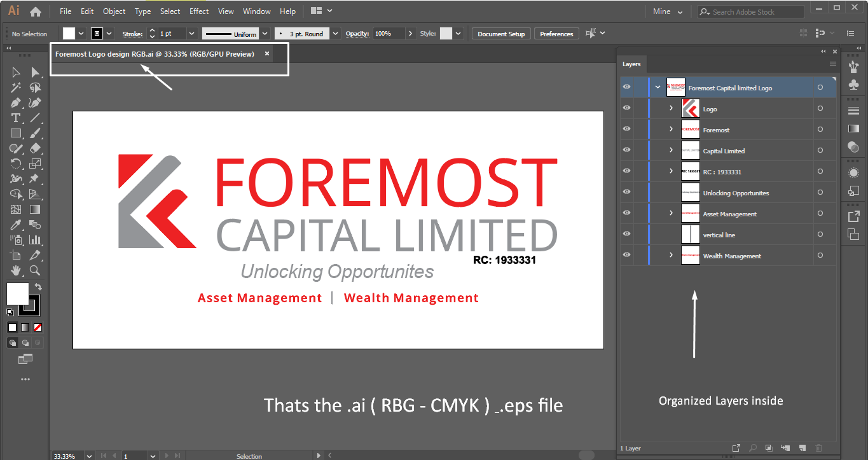Hide the Wealth Management layer
The image size is (868, 460).
626,255
